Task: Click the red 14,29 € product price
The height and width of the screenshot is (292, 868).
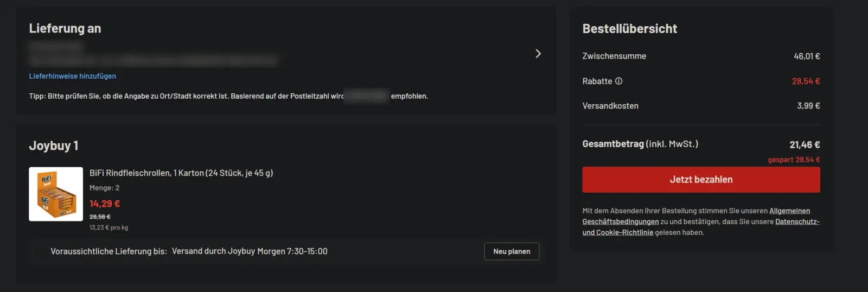Action: [105, 204]
